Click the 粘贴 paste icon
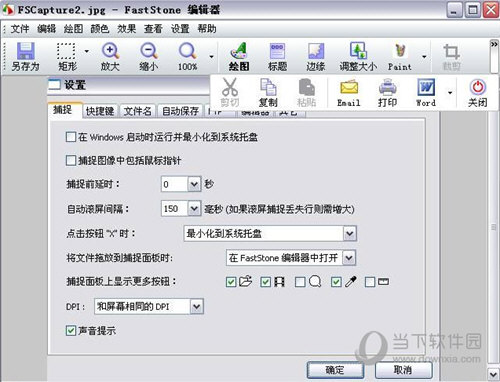 [x=307, y=87]
